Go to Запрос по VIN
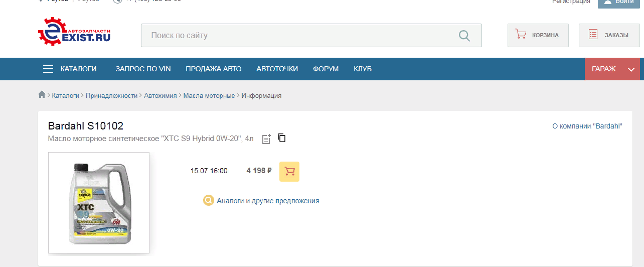Viewport: 644px width, 267px height. coord(143,69)
